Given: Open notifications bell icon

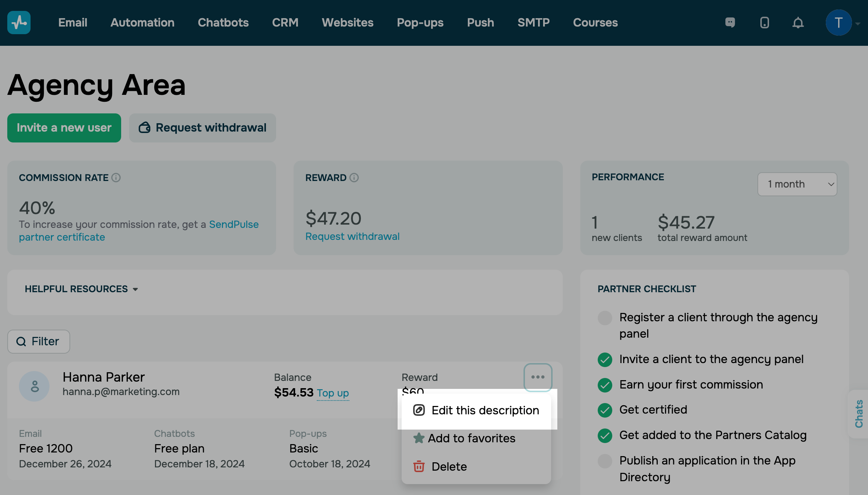Looking at the screenshot, I should [x=798, y=23].
